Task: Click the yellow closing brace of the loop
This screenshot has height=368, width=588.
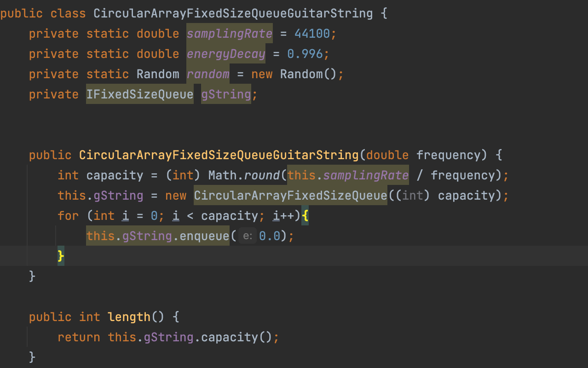Action: pyautogui.click(x=61, y=256)
